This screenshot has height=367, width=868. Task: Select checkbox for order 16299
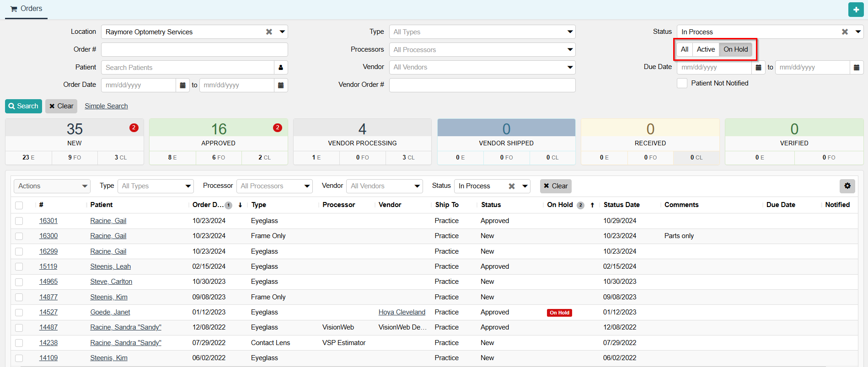(x=19, y=251)
